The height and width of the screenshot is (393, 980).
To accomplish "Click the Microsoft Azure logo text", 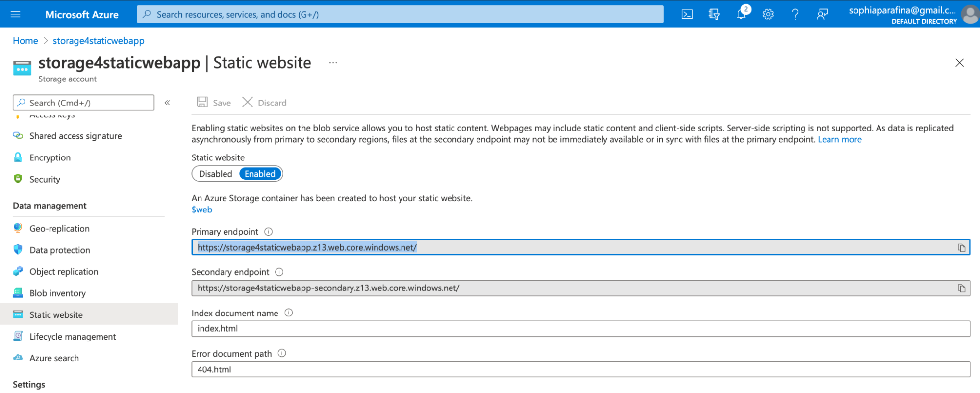I will [82, 15].
